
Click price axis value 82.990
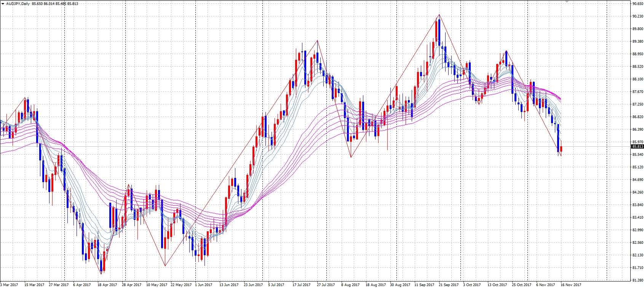(638, 230)
